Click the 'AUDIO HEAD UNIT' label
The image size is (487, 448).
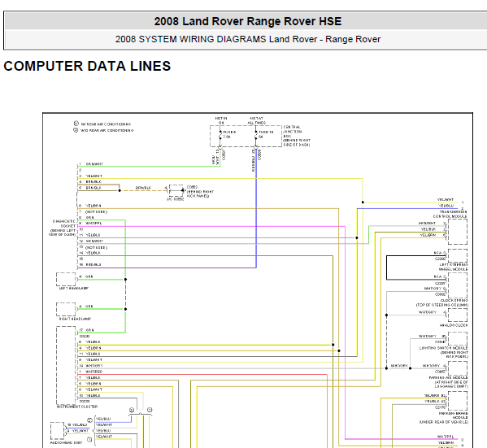66,442
